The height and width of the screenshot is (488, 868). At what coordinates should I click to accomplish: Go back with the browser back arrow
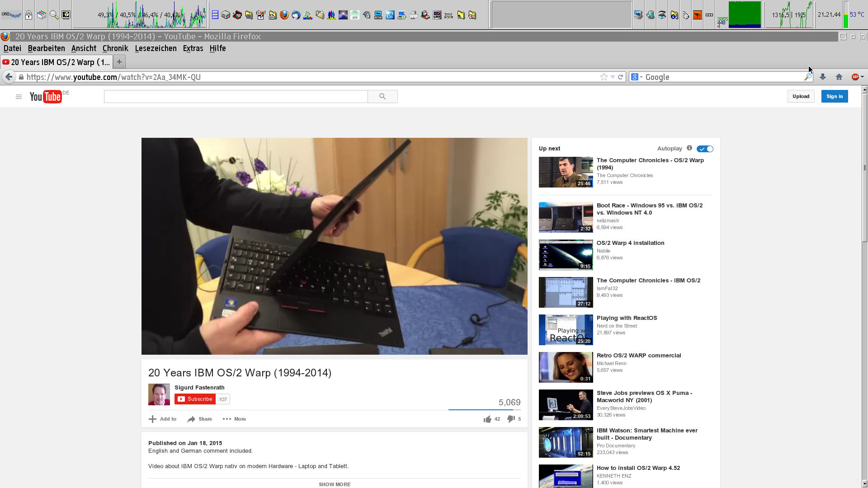pyautogui.click(x=9, y=77)
